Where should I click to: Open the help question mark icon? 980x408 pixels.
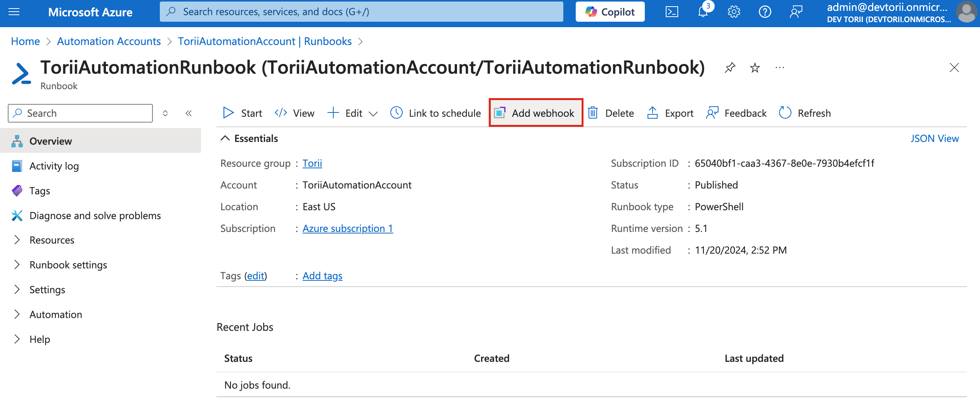pos(765,12)
